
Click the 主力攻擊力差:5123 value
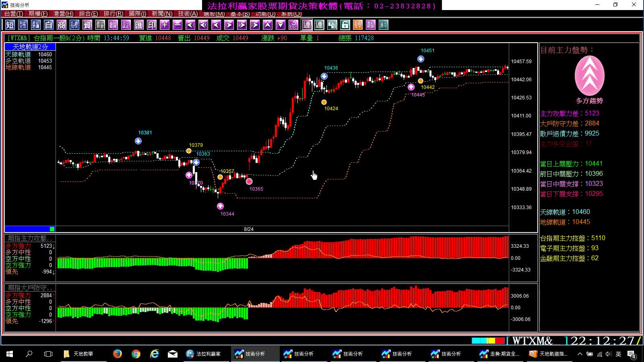click(570, 113)
